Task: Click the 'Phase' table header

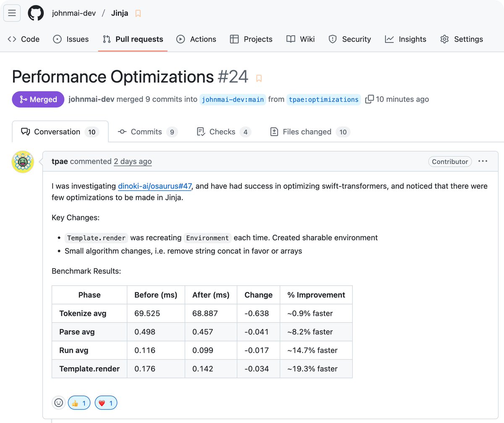Action: [x=89, y=295]
